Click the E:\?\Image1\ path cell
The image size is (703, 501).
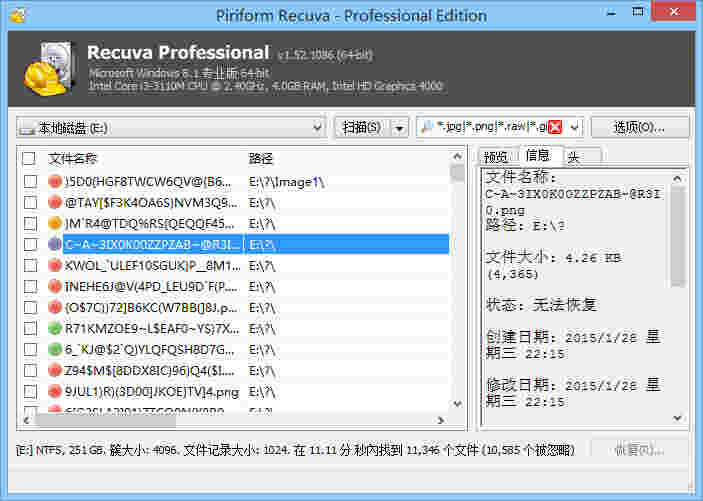click(x=287, y=182)
